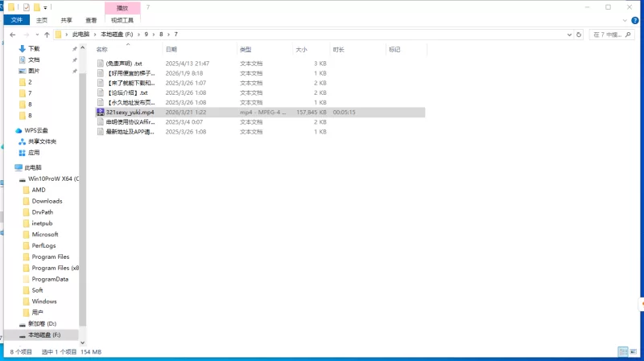Open pinned folder 2 in sidebar

point(30,82)
